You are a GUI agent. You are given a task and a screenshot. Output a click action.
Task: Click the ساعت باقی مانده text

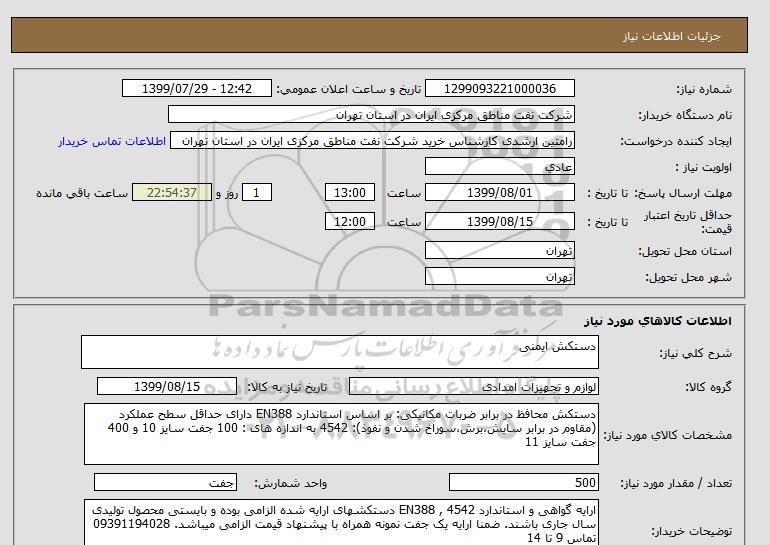click(82, 193)
